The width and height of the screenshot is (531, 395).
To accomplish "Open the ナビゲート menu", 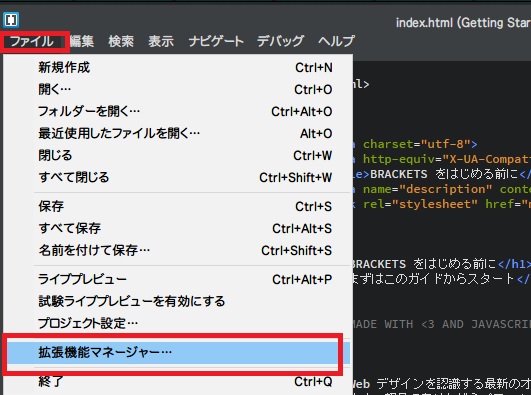I will [216, 41].
